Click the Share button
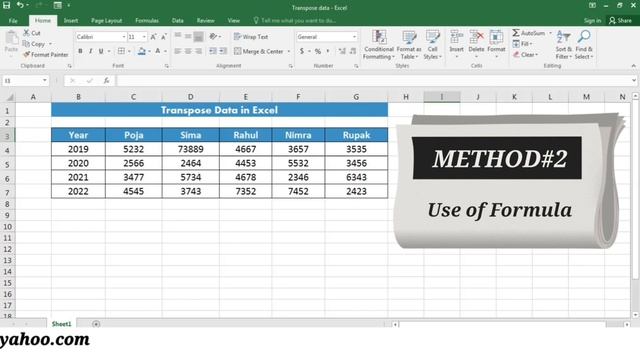 point(620,20)
